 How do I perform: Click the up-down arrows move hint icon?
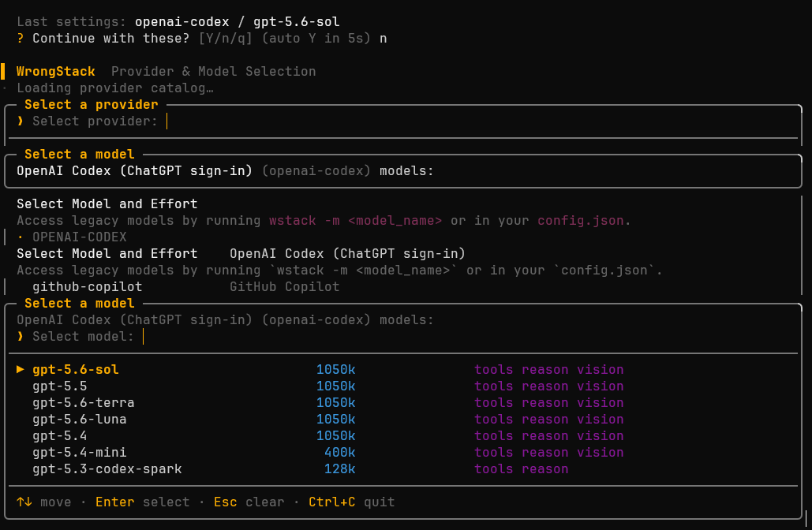[x=24, y=502]
